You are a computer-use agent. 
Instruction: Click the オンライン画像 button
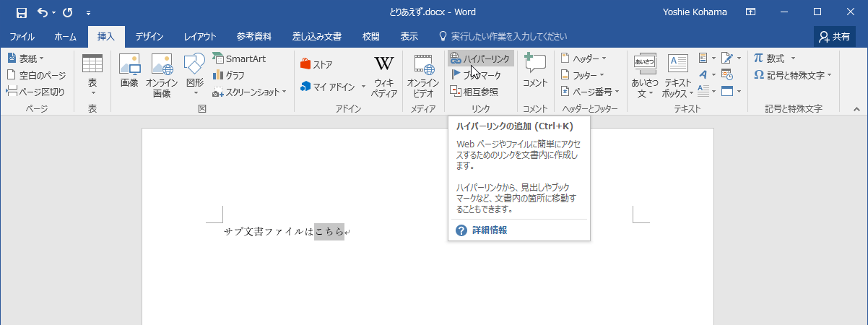coord(162,75)
